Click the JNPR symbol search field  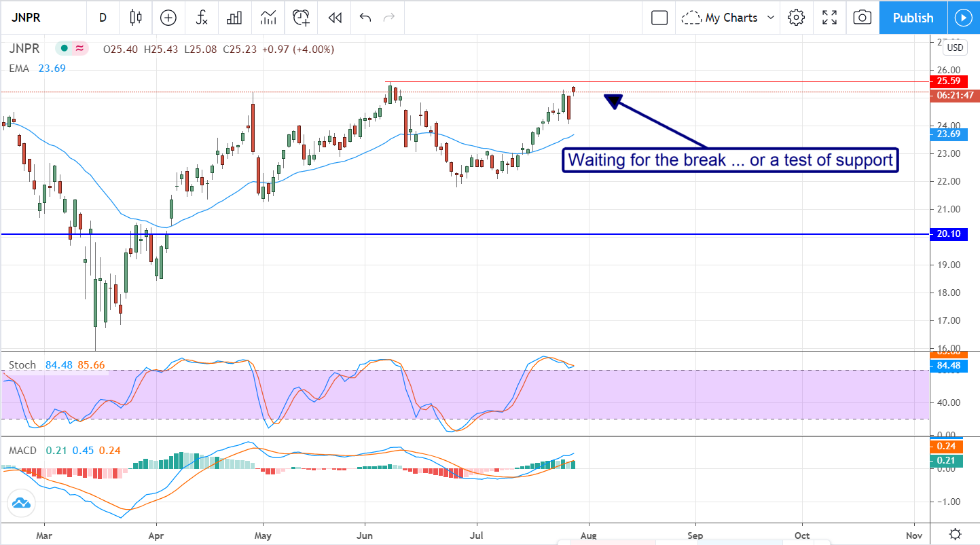[x=42, y=18]
